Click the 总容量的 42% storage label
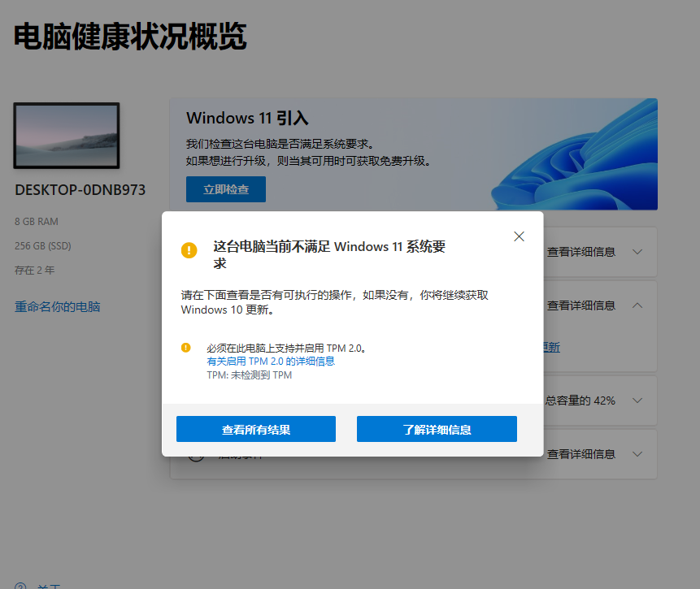The width and height of the screenshot is (700, 589). (x=580, y=401)
